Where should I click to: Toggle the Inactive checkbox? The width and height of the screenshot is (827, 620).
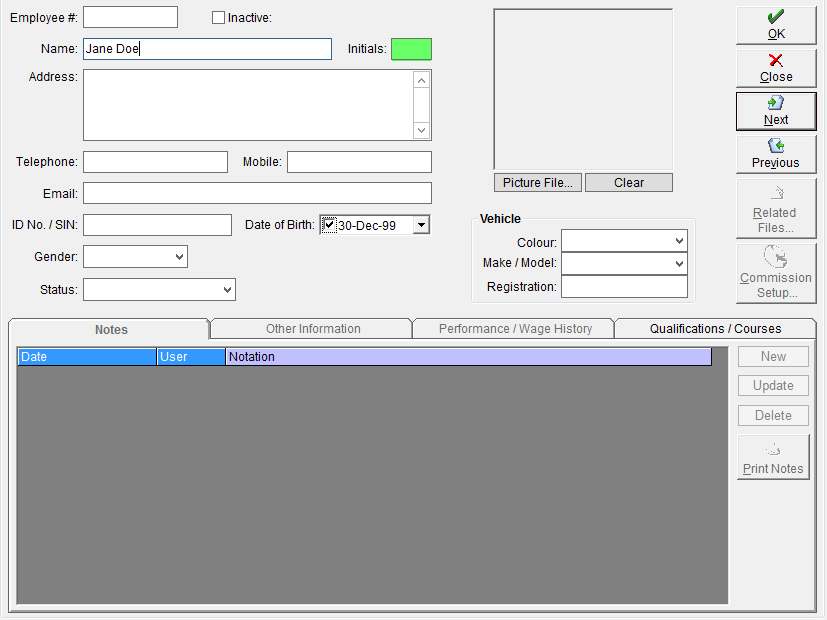click(218, 18)
